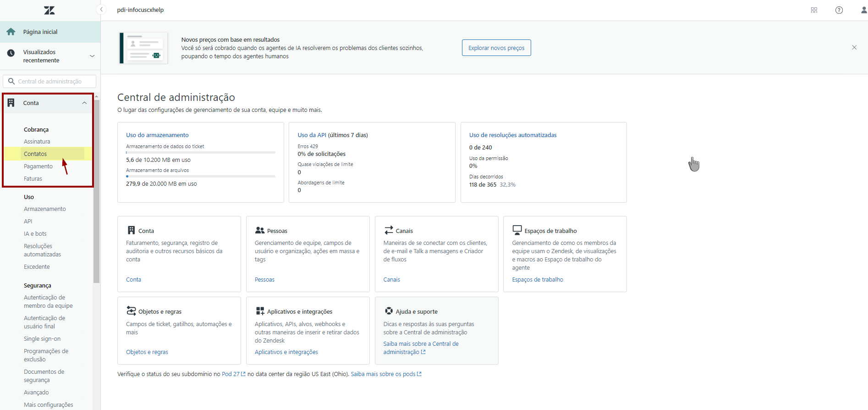This screenshot has height=410, width=868.
Task: Click the Página inicial home icon
Action: click(11, 32)
